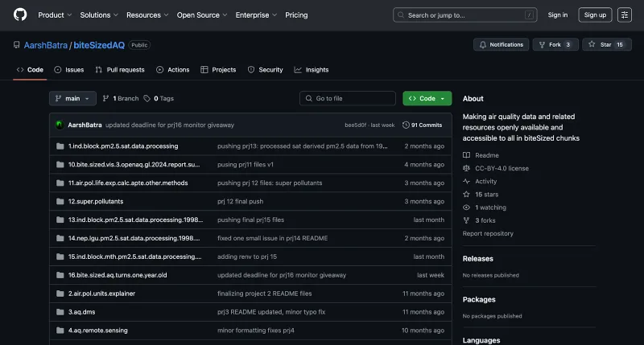Screen dimensions: 644x345
Task: Open the main branch selector dropdown
Action: [72, 98]
